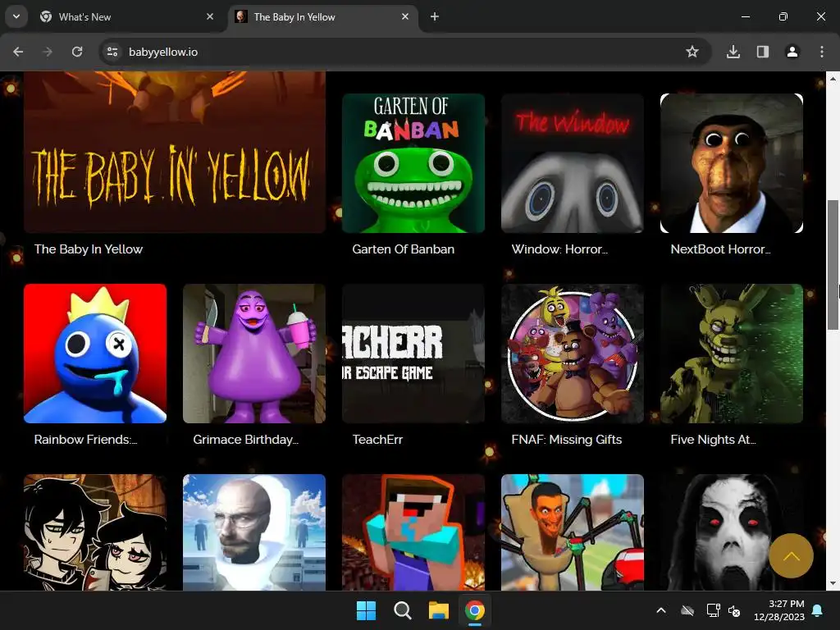This screenshot has width=840, height=630.
Task: Open the NextBoot Horror thumbnail
Action: pos(732,163)
